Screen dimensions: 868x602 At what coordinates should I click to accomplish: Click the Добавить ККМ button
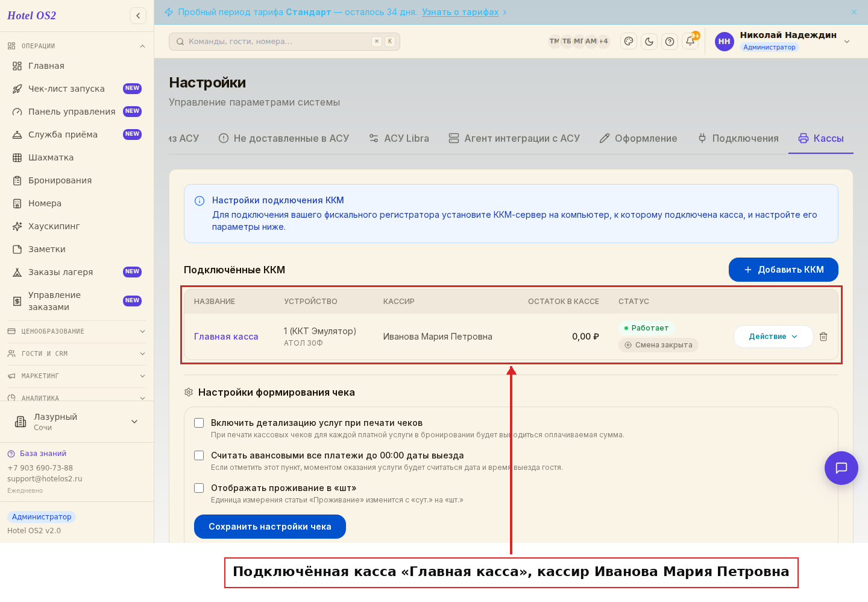(784, 270)
